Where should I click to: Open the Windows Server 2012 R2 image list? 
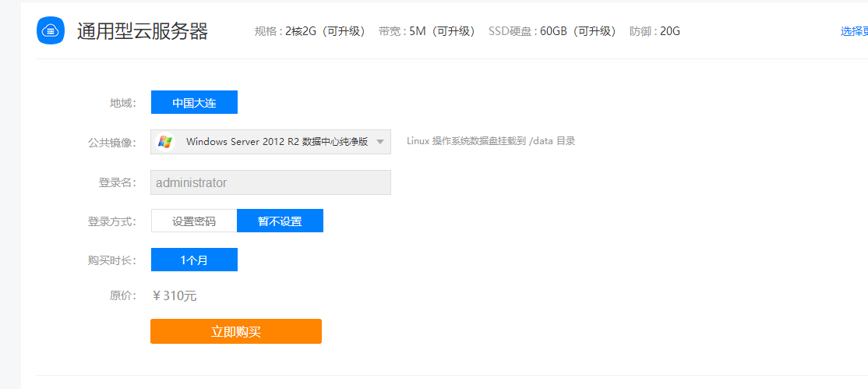coord(277,142)
